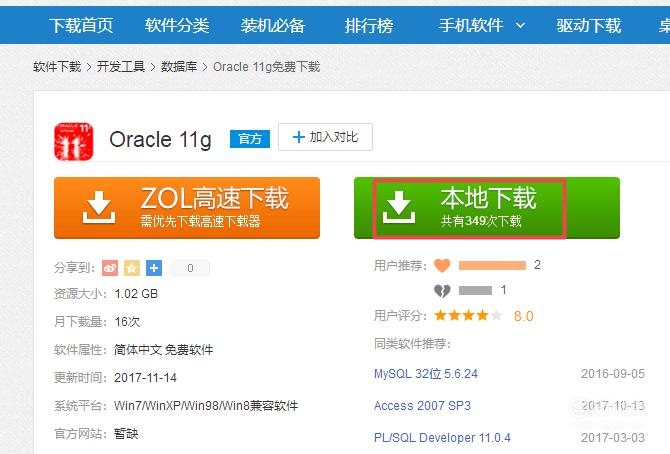Open 驱动下载 navigation item

(x=588, y=26)
